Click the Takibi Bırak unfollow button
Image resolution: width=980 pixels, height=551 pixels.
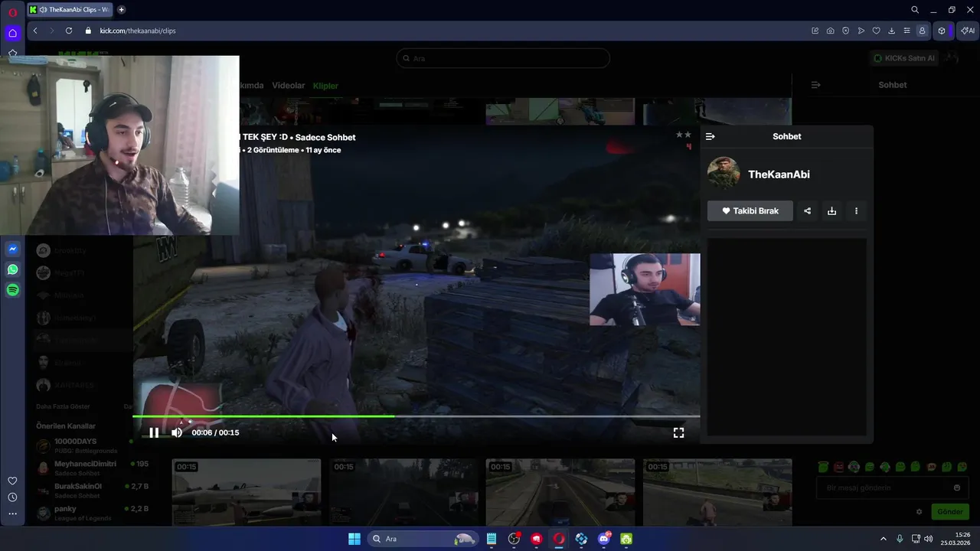click(750, 211)
